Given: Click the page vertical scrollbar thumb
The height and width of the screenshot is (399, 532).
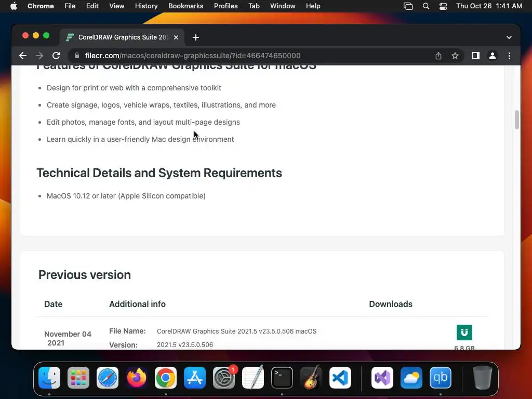Looking at the screenshot, I should point(517,120).
